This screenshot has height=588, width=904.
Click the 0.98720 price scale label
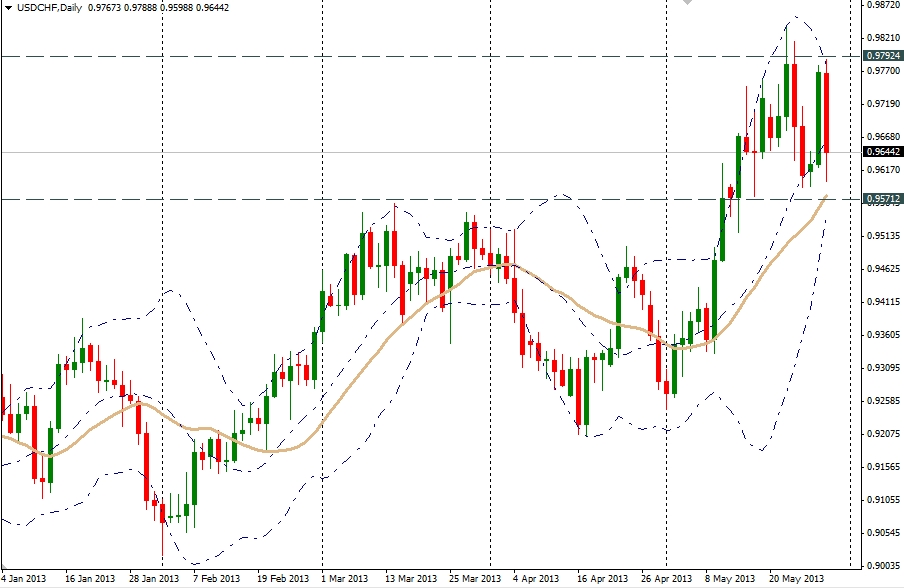(x=881, y=5)
